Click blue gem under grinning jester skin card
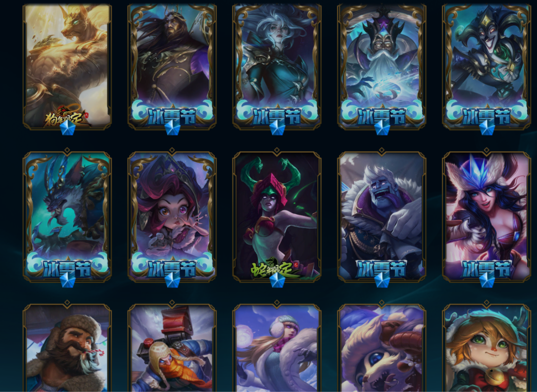 [x=487, y=128]
